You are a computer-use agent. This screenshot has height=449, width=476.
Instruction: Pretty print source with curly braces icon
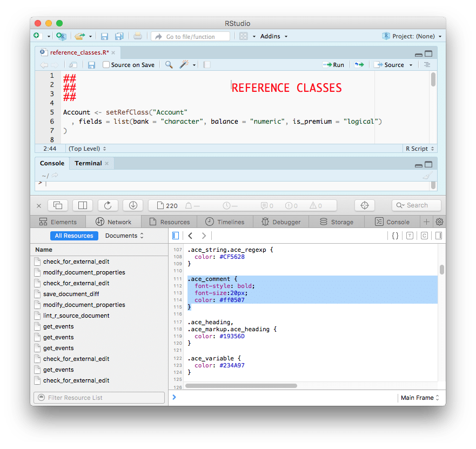[x=395, y=236]
